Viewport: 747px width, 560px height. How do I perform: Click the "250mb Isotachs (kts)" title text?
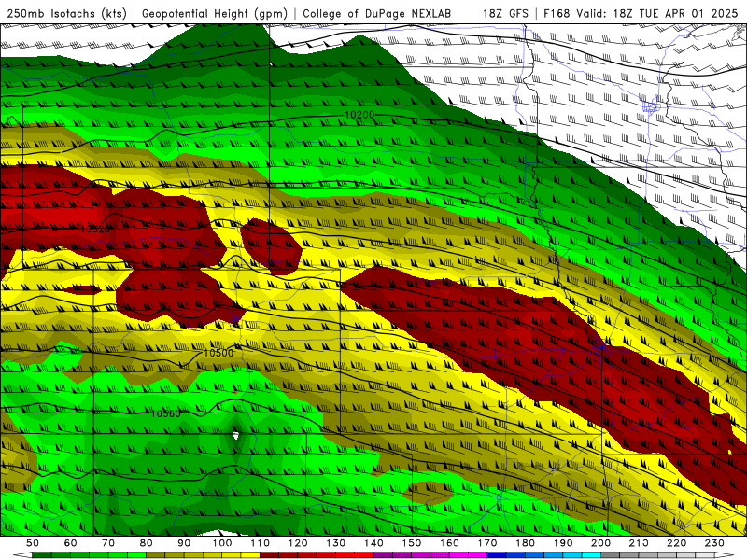click(66, 14)
